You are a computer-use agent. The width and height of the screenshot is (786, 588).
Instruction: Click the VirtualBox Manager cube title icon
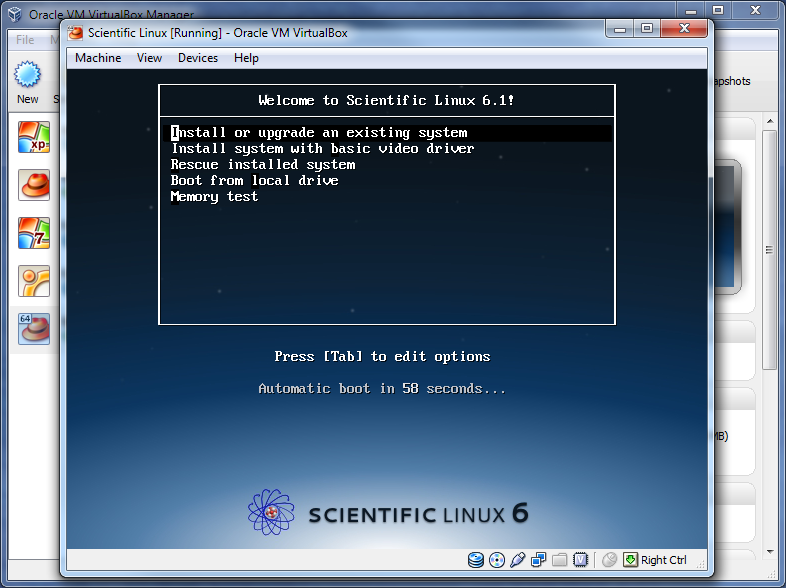tap(15, 14)
